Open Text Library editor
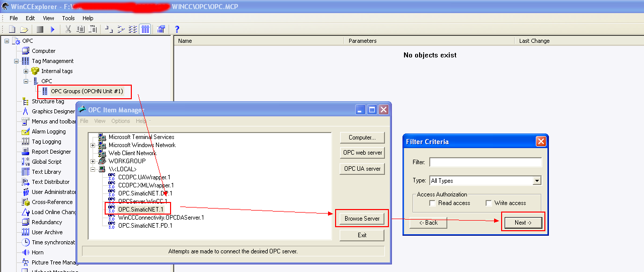Screen dimensions: 644x272 pos(46,172)
